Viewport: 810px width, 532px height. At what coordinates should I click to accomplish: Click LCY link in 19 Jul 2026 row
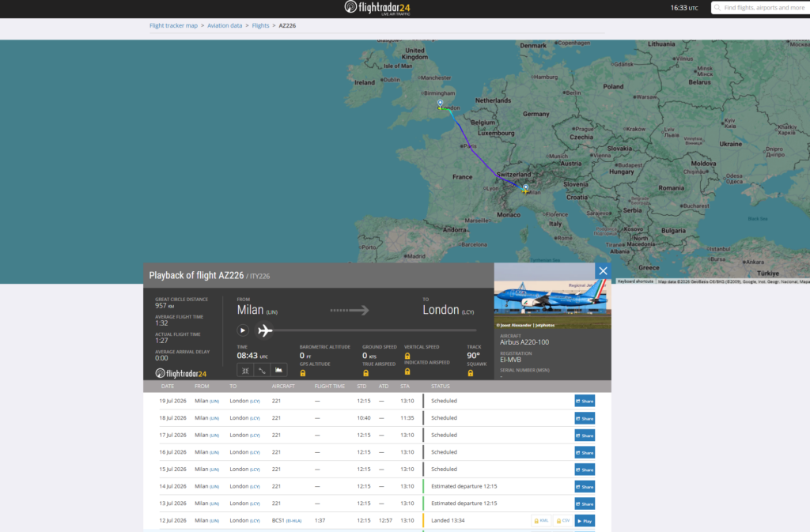(x=255, y=401)
